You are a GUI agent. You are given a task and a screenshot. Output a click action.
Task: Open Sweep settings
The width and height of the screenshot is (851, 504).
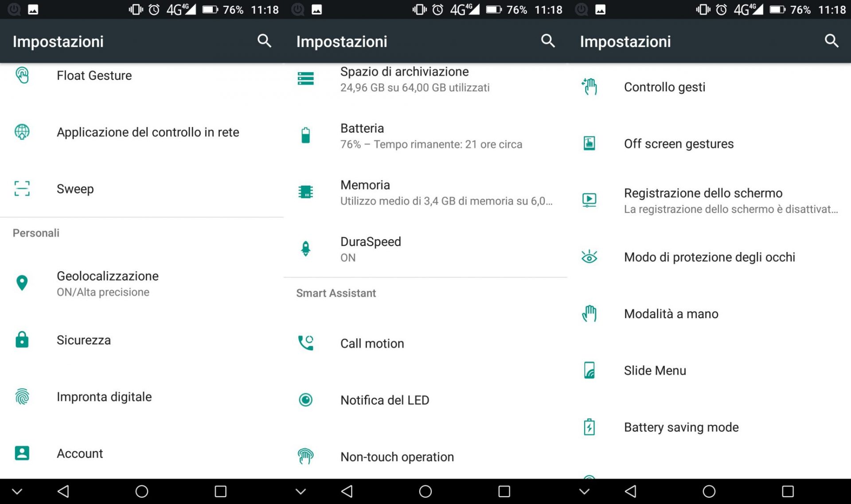pyautogui.click(x=74, y=188)
